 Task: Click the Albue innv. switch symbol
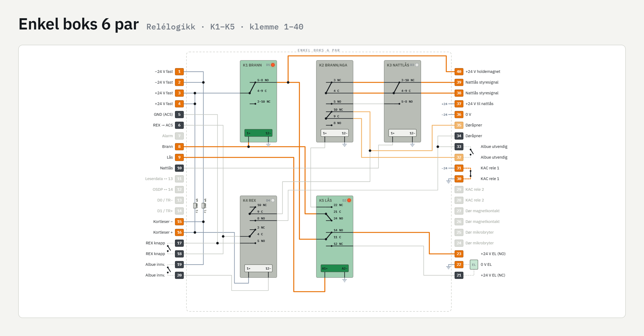[x=169, y=270]
